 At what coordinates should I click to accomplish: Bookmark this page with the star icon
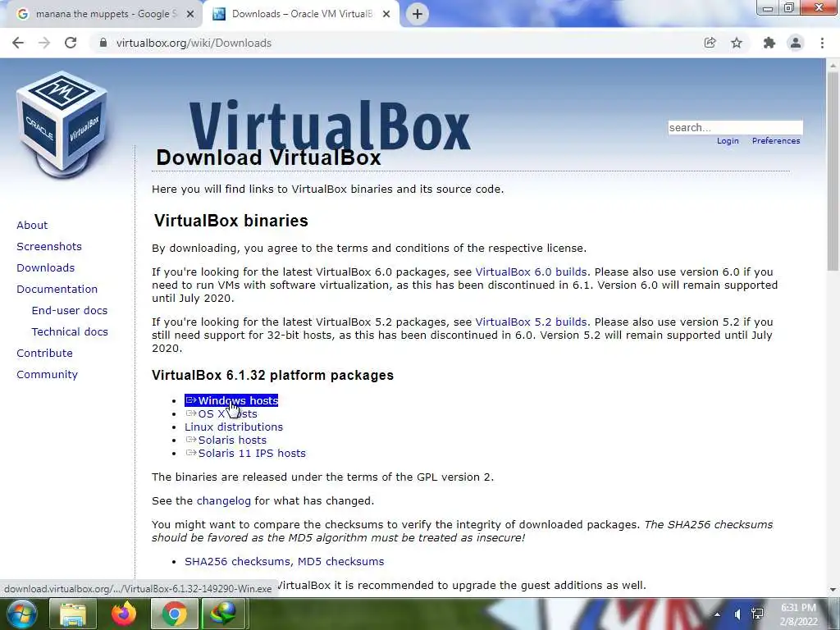[737, 43]
